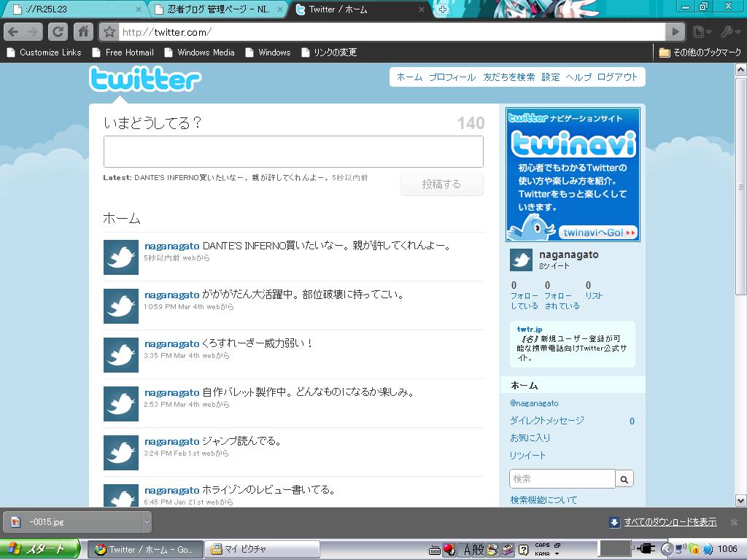Open the フォローしている count link
The image size is (747, 560).
[x=524, y=295]
